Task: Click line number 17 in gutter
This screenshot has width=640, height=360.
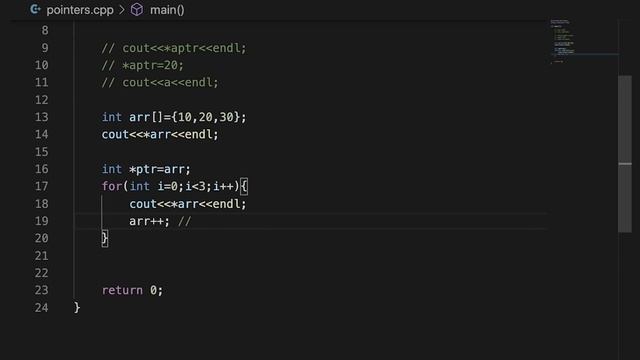Action: click(x=42, y=187)
